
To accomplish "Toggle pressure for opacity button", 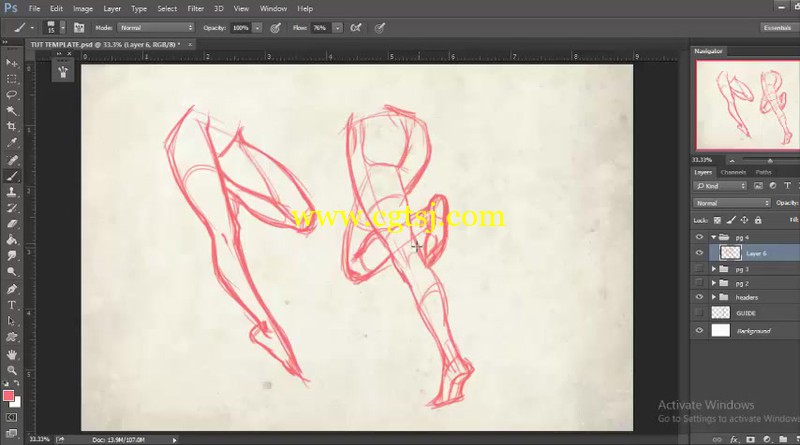I will tap(276, 28).
